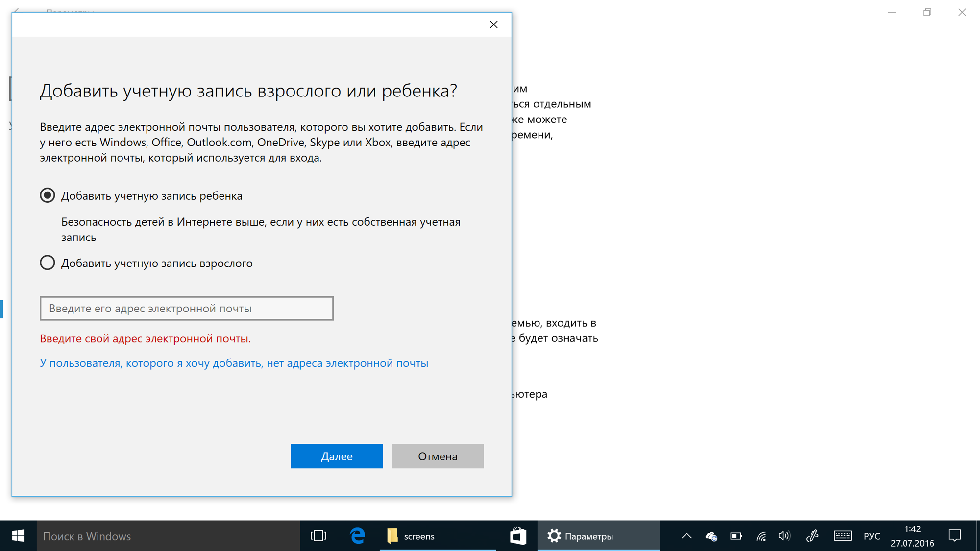Open the Wi-Fi network tray icon
The image size is (980, 551).
760,536
